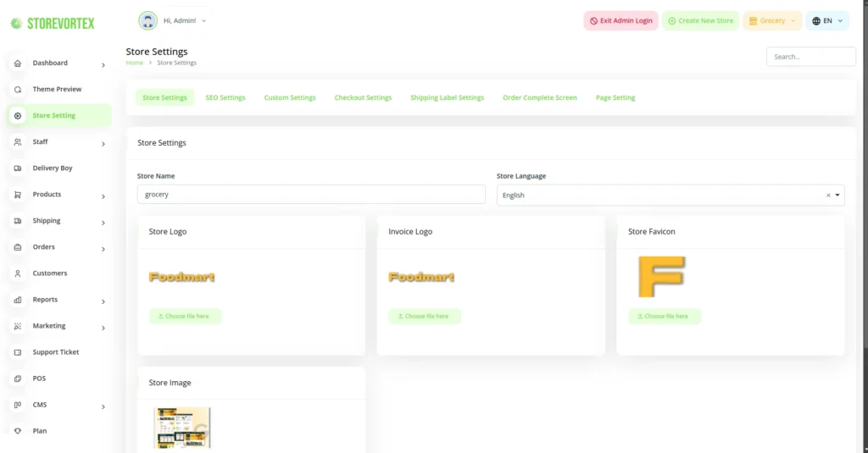This screenshot has height=453, width=868.
Task: Click the Delivery Boy truck icon
Action: 18,168
